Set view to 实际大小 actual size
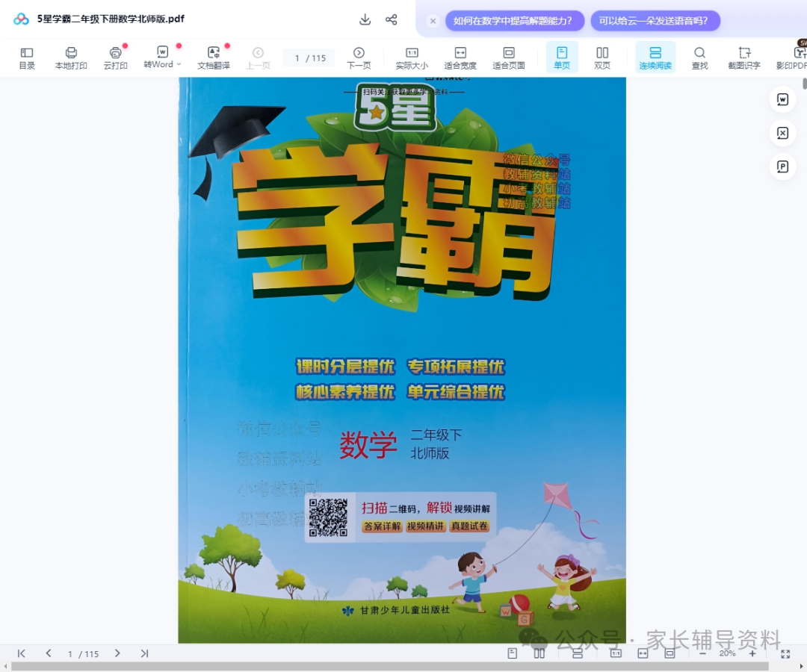This screenshot has height=672, width=807. click(x=412, y=58)
